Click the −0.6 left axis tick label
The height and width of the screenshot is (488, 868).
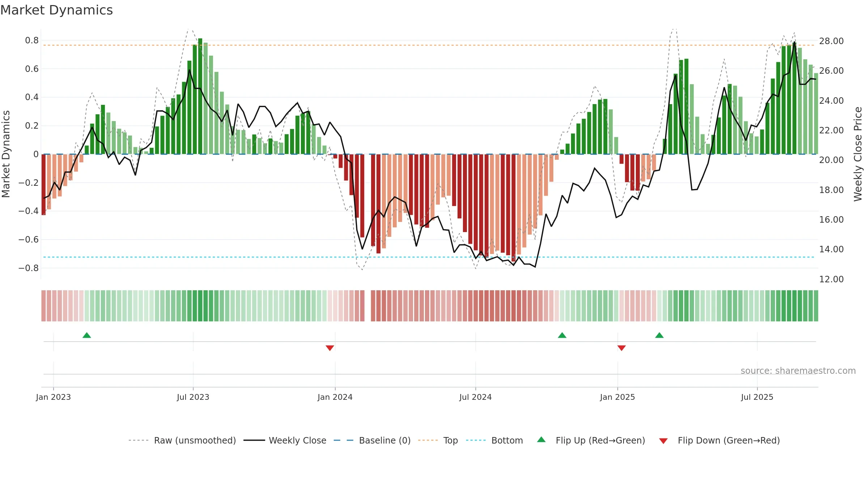[29, 239]
